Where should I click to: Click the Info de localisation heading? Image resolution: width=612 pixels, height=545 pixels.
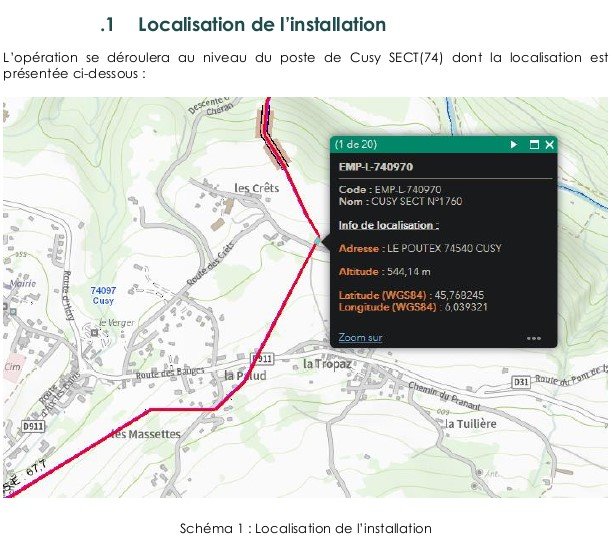(x=389, y=225)
